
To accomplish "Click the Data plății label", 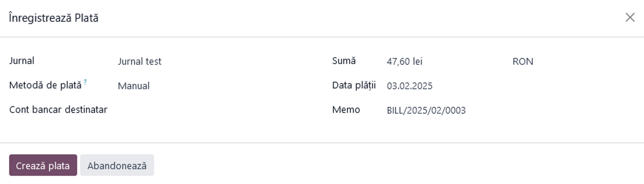I will tap(354, 85).
